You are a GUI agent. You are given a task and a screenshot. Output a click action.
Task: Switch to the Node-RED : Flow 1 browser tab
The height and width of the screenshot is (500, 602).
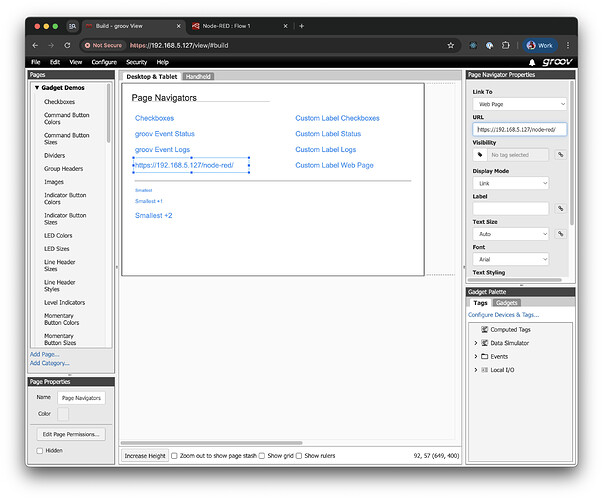pos(238,26)
